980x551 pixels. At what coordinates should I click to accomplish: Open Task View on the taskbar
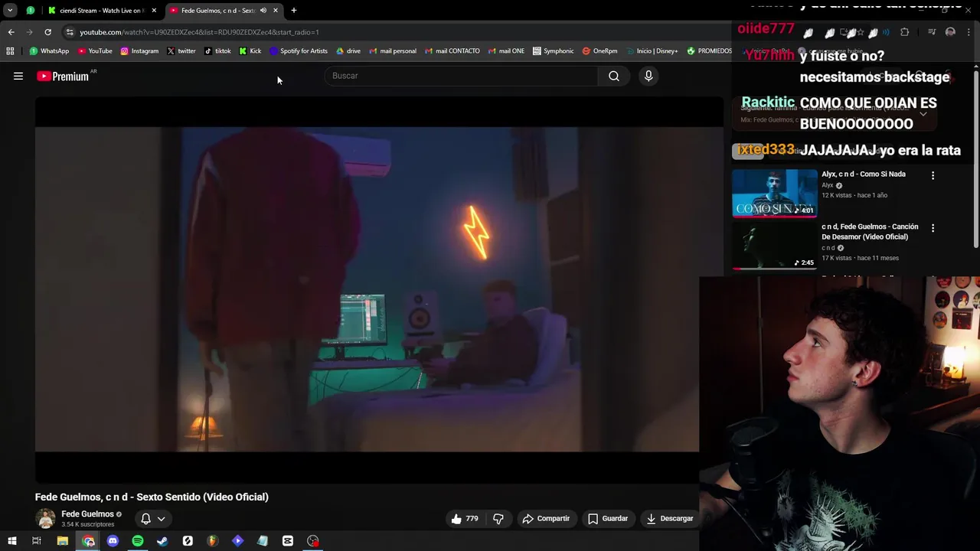(x=36, y=541)
